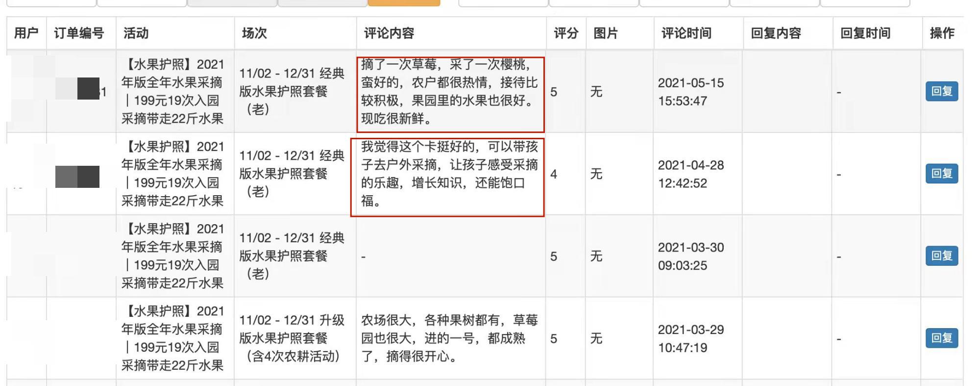The height and width of the screenshot is (386, 980).
Task: Click the 场次 column header
Action: (x=254, y=33)
